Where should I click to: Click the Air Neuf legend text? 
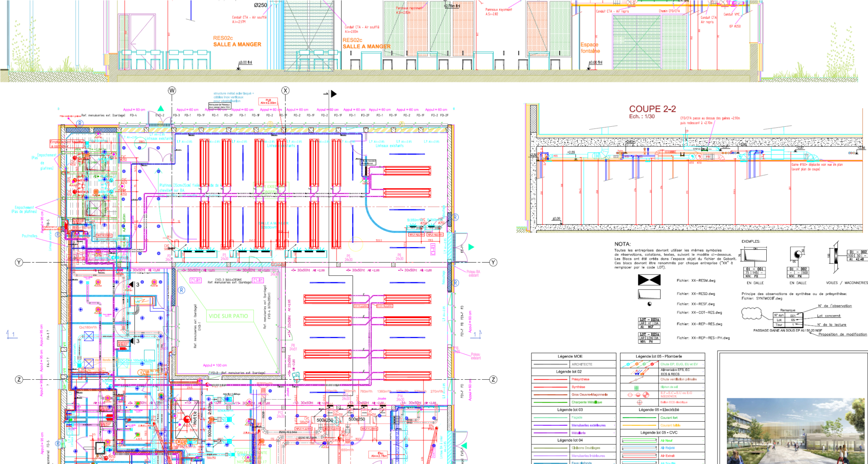pos(666,441)
